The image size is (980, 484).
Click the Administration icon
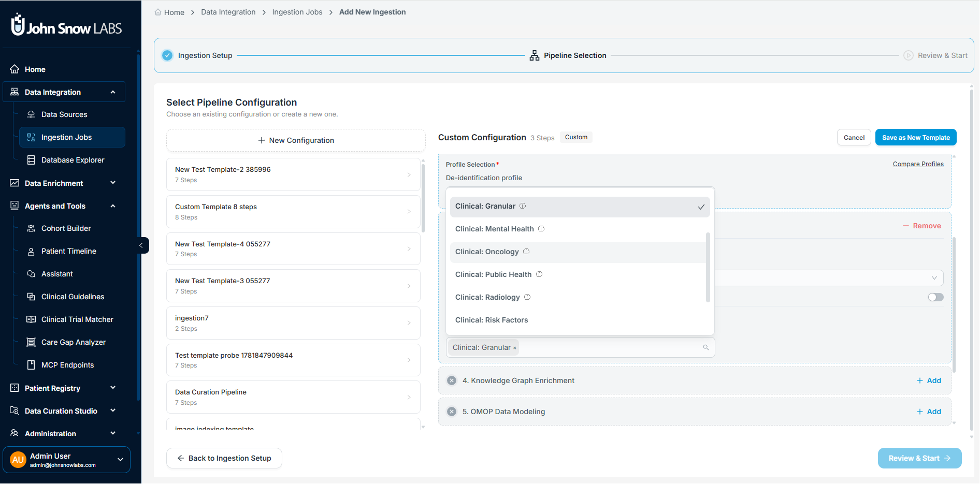pyautogui.click(x=15, y=433)
